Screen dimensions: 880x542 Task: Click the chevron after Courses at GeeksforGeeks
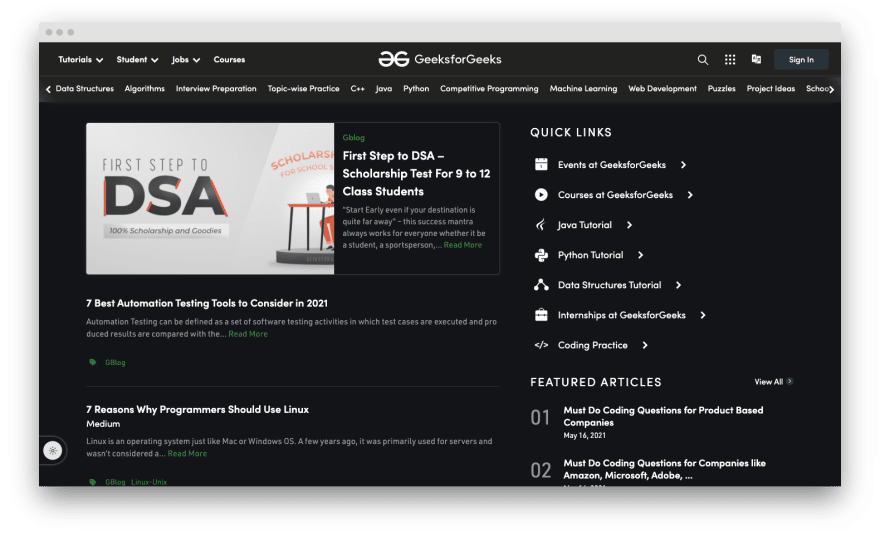pyautogui.click(x=690, y=195)
